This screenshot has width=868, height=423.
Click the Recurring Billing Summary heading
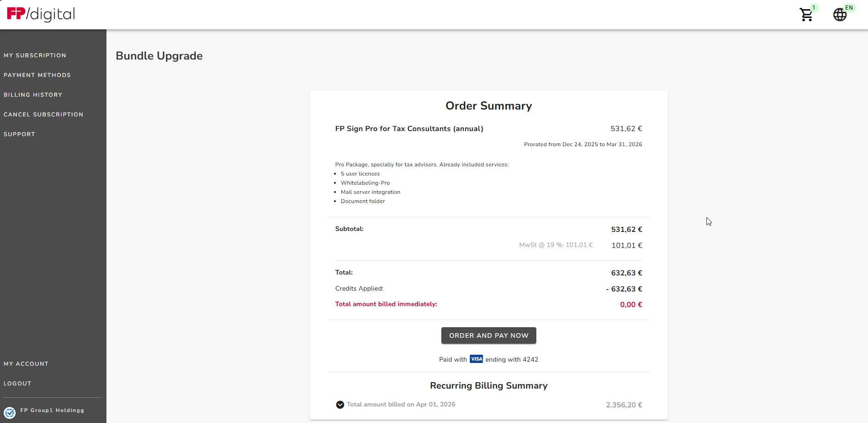pyautogui.click(x=489, y=386)
